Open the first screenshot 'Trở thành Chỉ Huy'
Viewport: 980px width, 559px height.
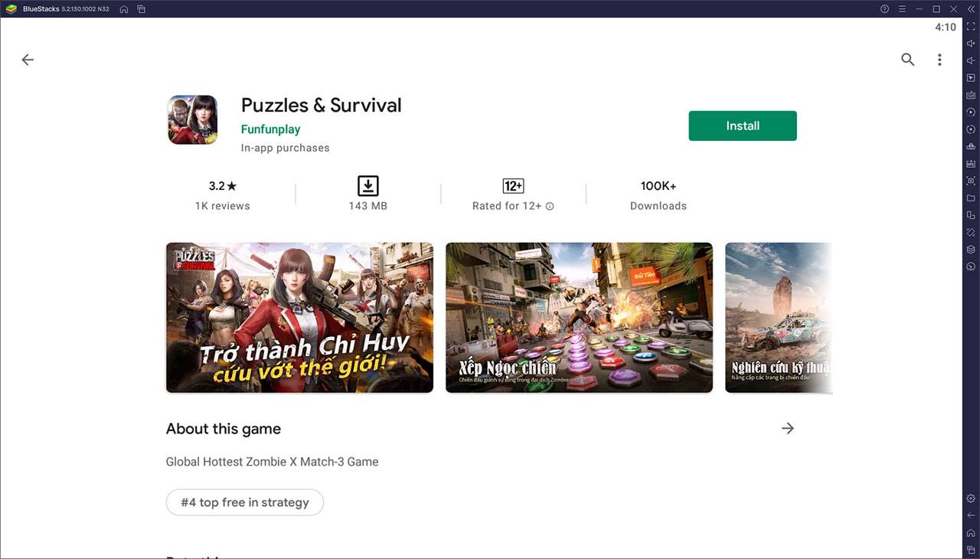[299, 318]
